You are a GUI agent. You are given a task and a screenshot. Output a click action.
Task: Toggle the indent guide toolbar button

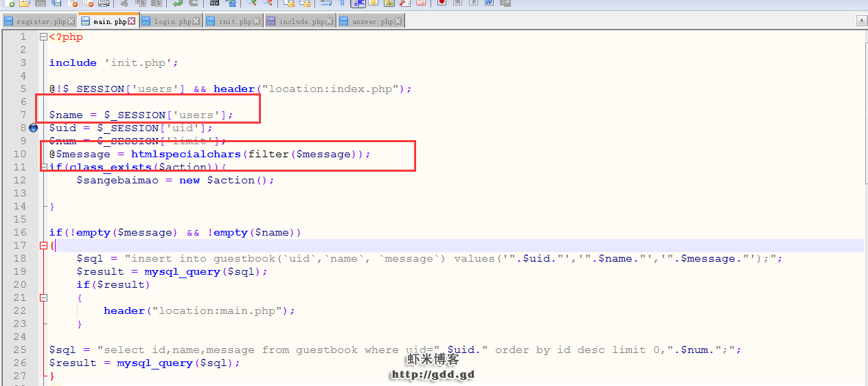coord(358,3)
